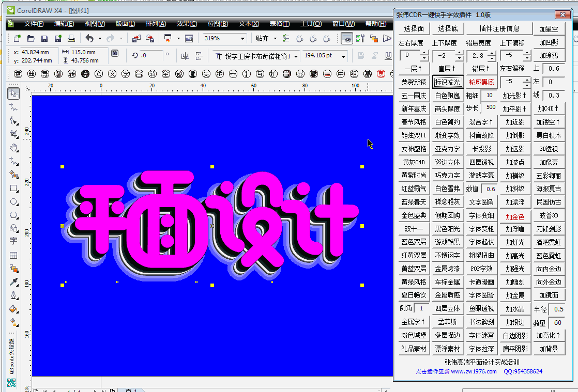The height and width of the screenshot is (392, 578).
Task: Click the QR code vector icon
Action: coord(11,383)
